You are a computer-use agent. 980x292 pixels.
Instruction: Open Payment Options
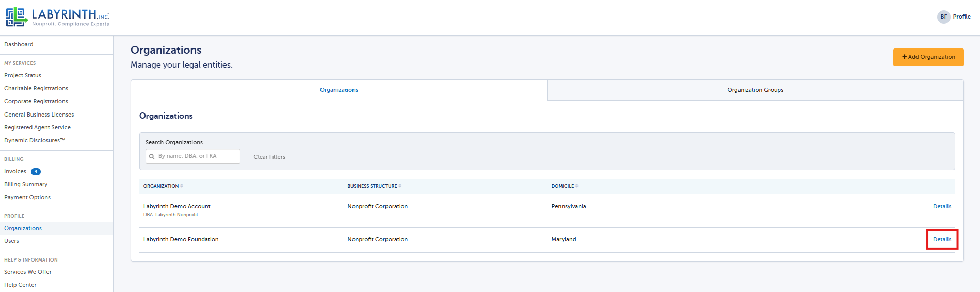[x=27, y=197]
